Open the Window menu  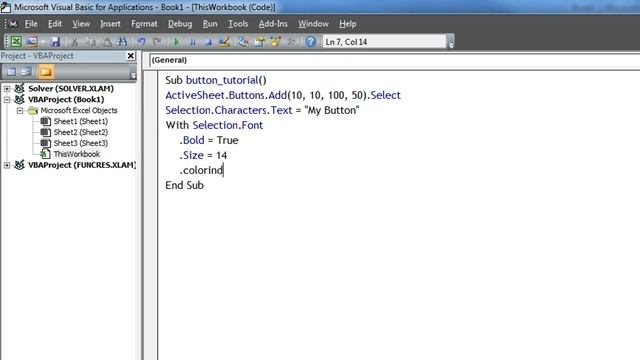[x=313, y=24]
